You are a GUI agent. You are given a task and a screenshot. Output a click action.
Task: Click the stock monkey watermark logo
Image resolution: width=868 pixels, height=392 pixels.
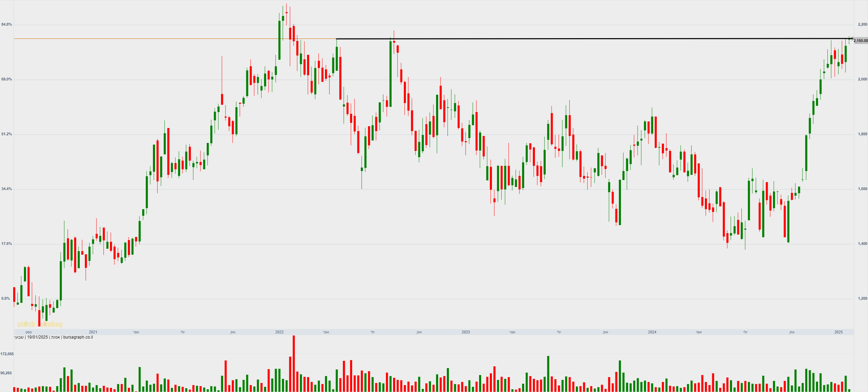[40, 324]
